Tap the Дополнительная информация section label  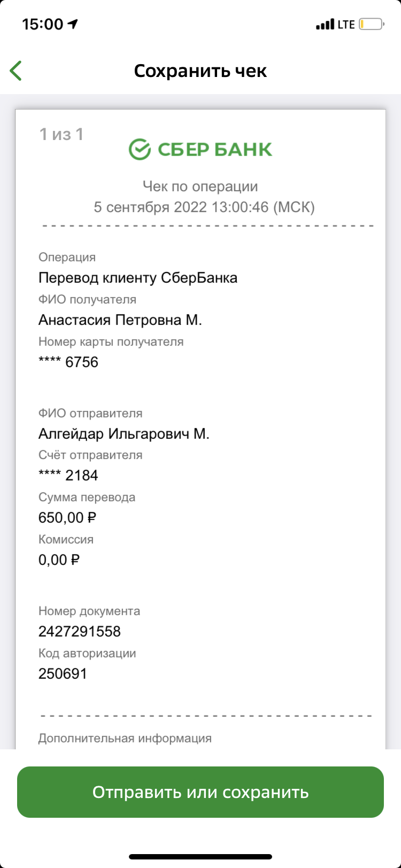pos(125,738)
